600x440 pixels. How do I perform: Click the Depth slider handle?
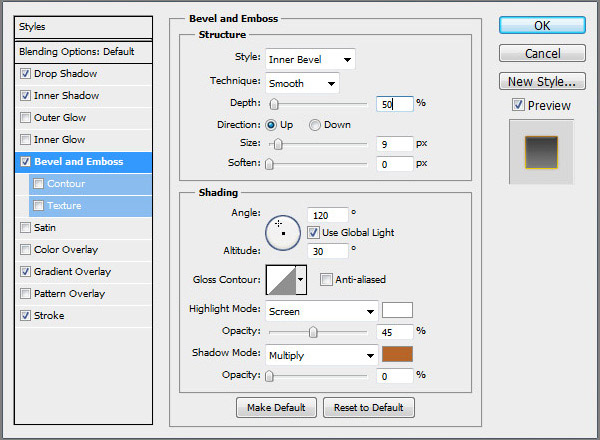(x=273, y=103)
